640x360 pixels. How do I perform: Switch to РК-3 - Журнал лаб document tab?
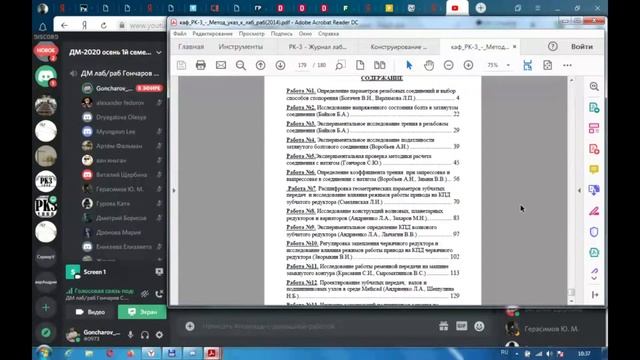coord(318,47)
